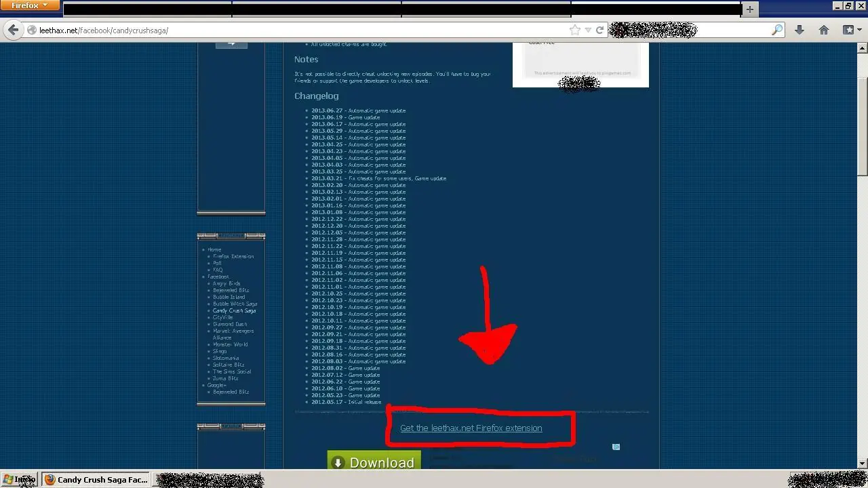Open the FAQ sidebar link
This screenshot has height=488, width=868.
[x=218, y=270]
